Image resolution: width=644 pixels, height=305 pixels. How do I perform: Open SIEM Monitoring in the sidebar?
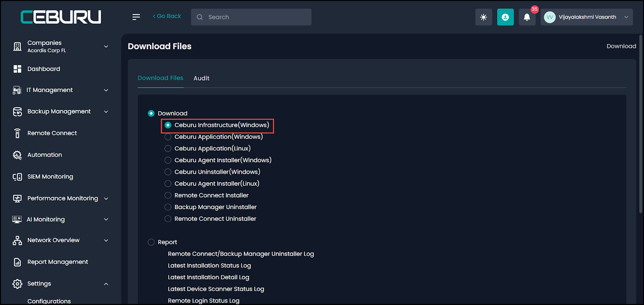(x=50, y=177)
